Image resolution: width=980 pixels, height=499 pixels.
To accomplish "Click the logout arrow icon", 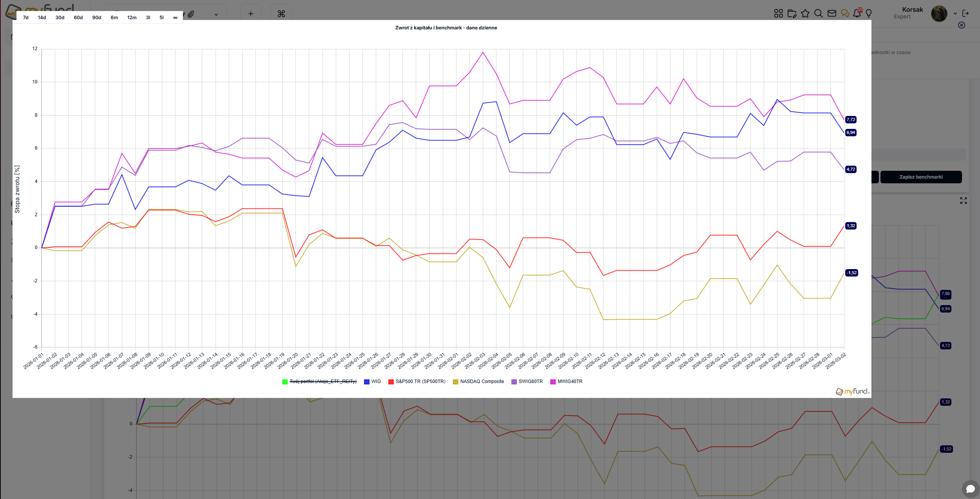I will click(966, 14).
